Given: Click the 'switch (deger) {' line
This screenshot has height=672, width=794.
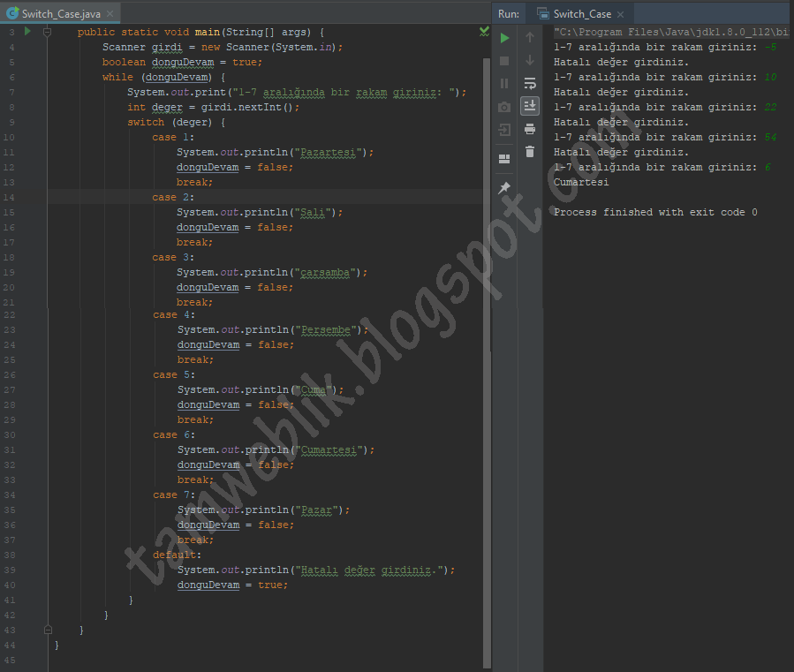Looking at the screenshot, I should (x=177, y=122).
